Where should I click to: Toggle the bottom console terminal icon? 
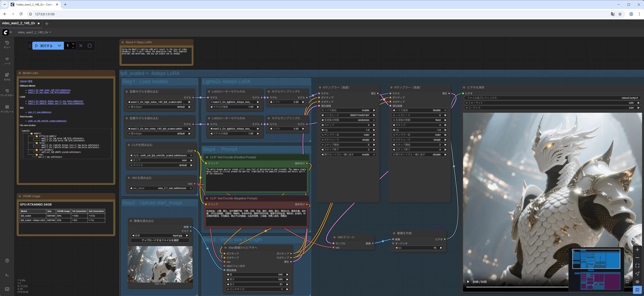coord(7,275)
